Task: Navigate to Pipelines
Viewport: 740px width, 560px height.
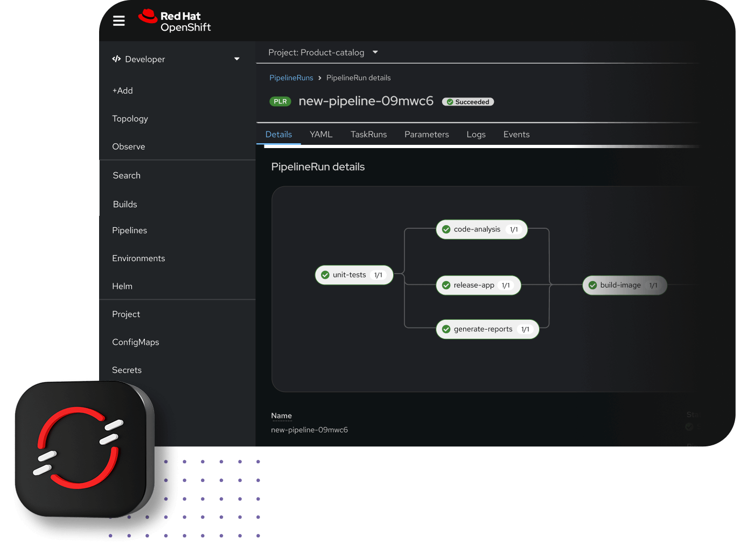Action: (129, 230)
